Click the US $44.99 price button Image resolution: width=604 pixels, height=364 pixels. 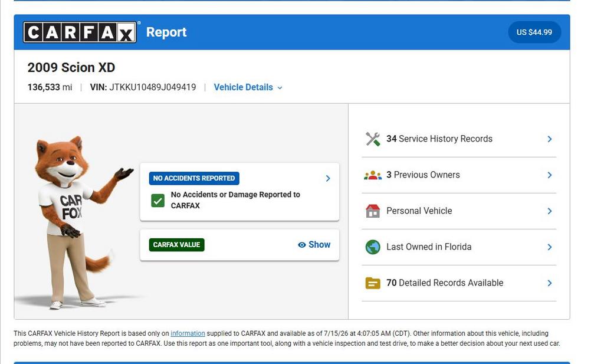point(534,32)
